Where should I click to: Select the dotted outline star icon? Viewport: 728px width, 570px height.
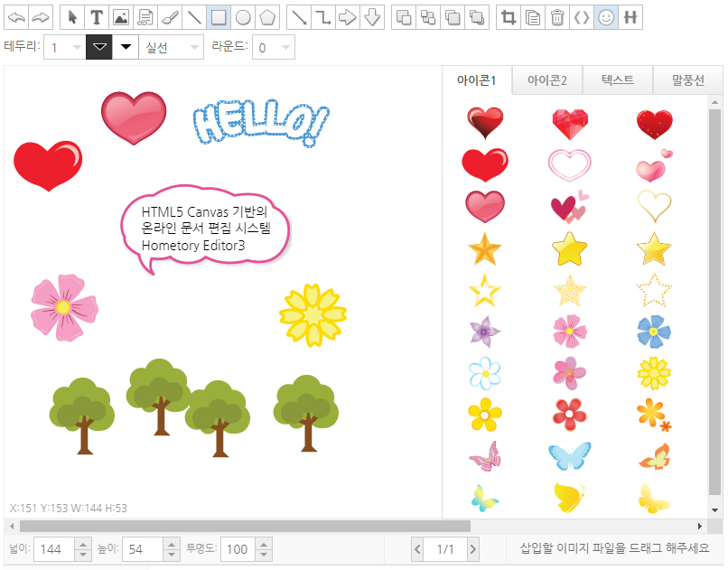(x=654, y=290)
